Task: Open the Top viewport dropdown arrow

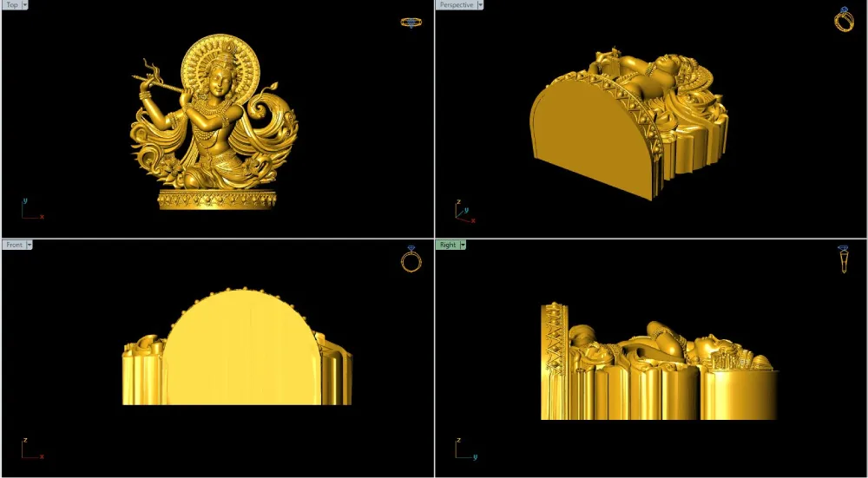Action: pyautogui.click(x=25, y=5)
